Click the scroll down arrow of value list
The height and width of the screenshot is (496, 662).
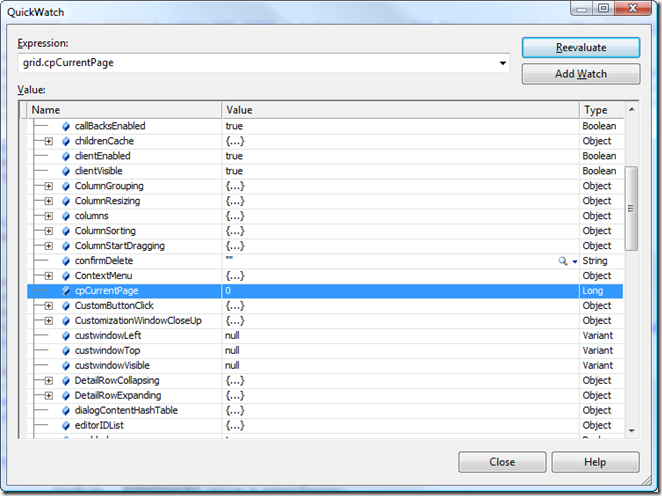[x=632, y=431]
